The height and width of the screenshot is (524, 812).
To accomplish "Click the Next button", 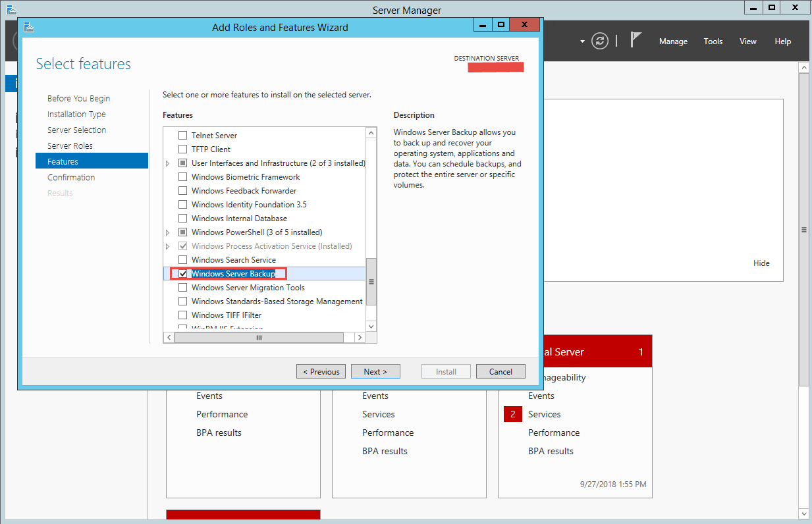I will [375, 371].
